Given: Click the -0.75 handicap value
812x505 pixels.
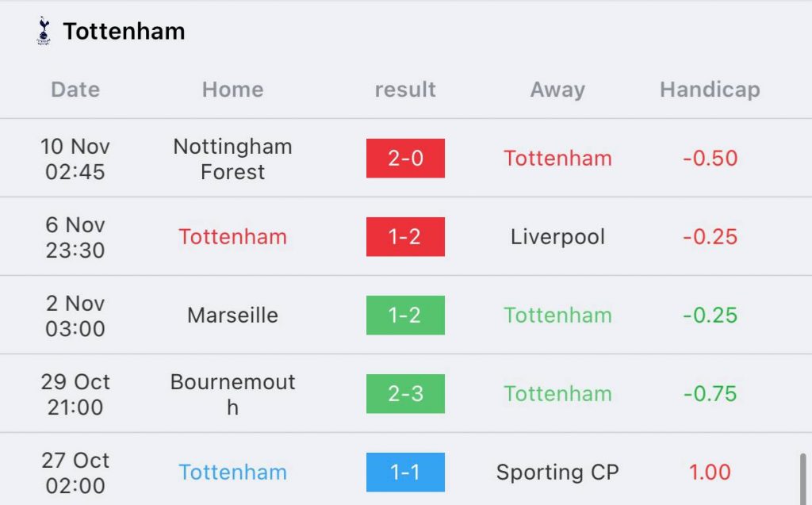Looking at the screenshot, I should click(x=710, y=394).
